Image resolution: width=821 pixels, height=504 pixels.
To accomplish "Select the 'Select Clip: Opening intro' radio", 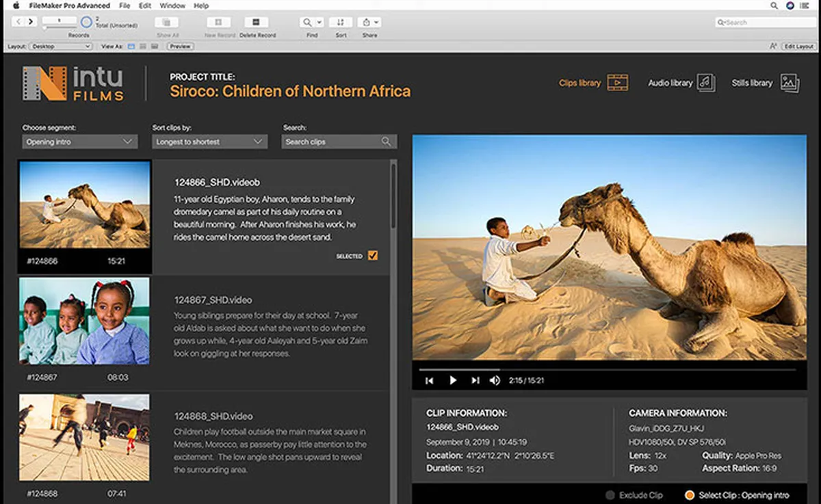I will point(690,495).
